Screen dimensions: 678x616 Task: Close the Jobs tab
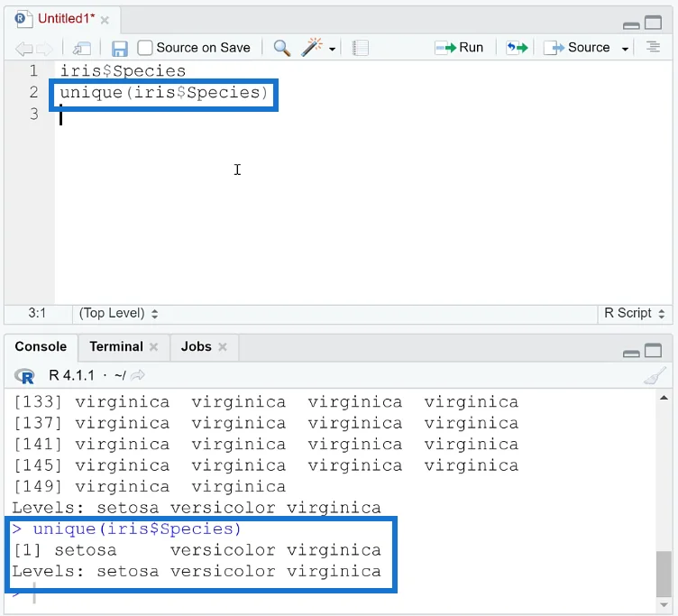click(223, 347)
